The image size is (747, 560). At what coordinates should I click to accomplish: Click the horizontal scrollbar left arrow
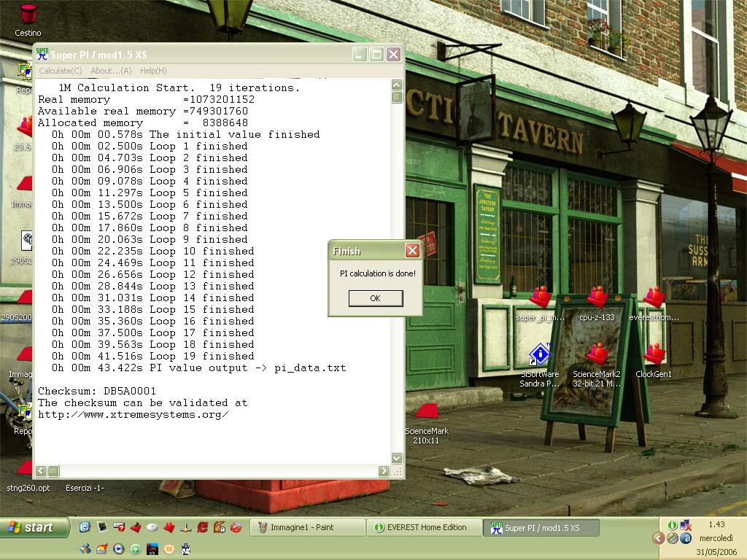point(41,471)
